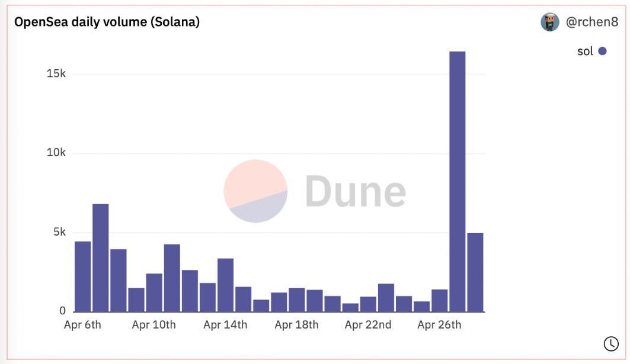Click the sol legend label
The image size is (630, 364).
(585, 51)
